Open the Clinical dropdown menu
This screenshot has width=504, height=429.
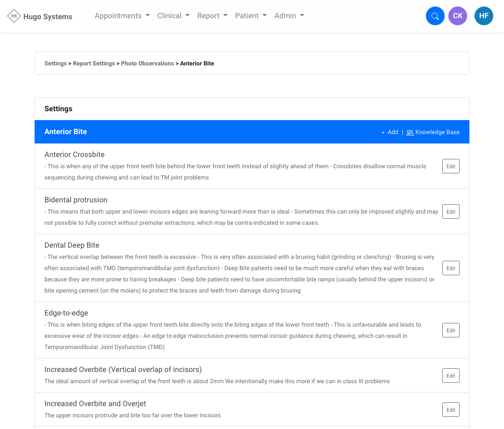tap(173, 16)
